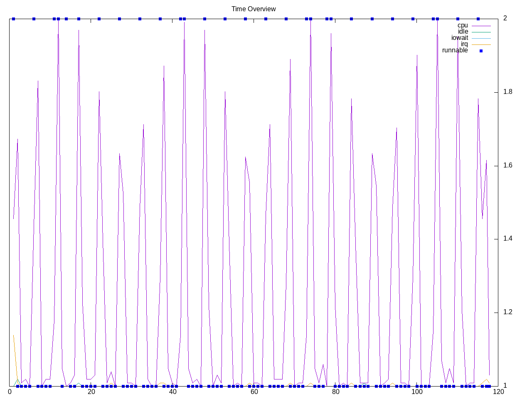Click the purple line sample beside cpu
The image size is (532, 399).
[x=481, y=26]
